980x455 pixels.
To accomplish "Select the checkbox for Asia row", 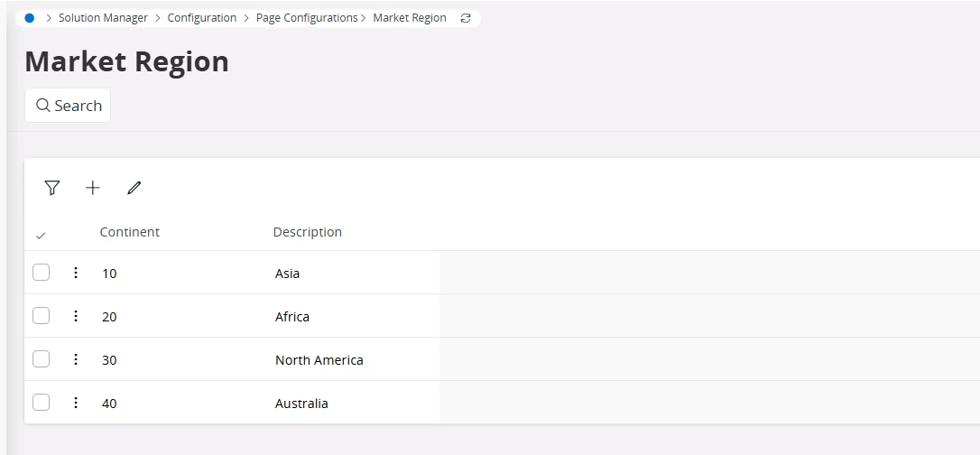I will pyautogui.click(x=42, y=273).
